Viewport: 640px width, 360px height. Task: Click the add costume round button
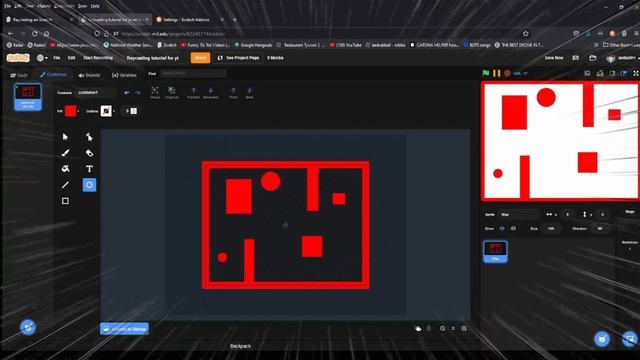pyautogui.click(x=28, y=327)
